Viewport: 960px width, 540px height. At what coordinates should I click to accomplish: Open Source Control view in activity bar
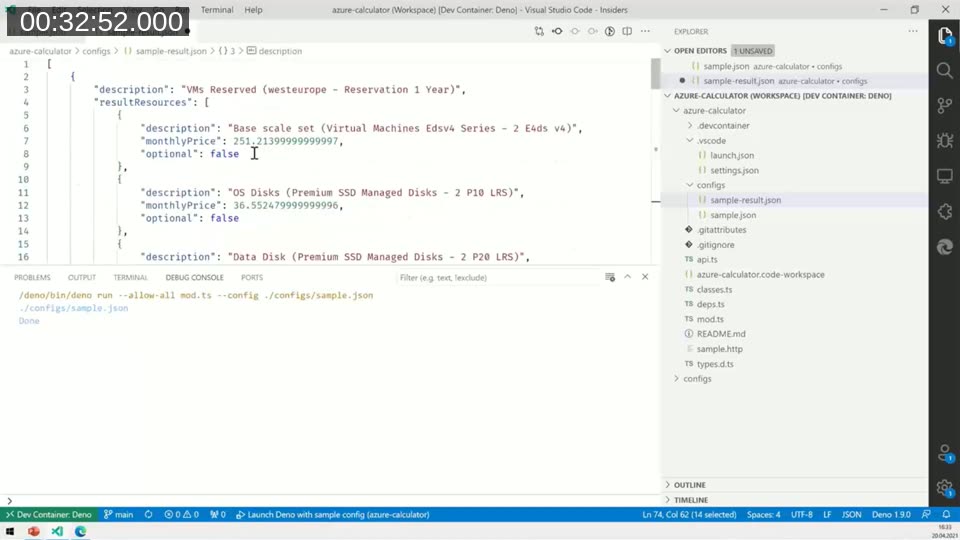[945, 106]
